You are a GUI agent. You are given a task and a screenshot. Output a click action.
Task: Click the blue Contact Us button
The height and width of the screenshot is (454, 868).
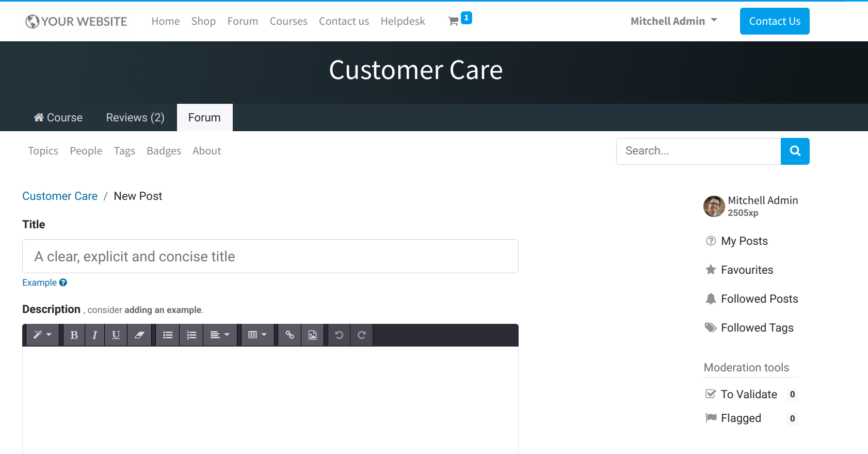pos(775,21)
